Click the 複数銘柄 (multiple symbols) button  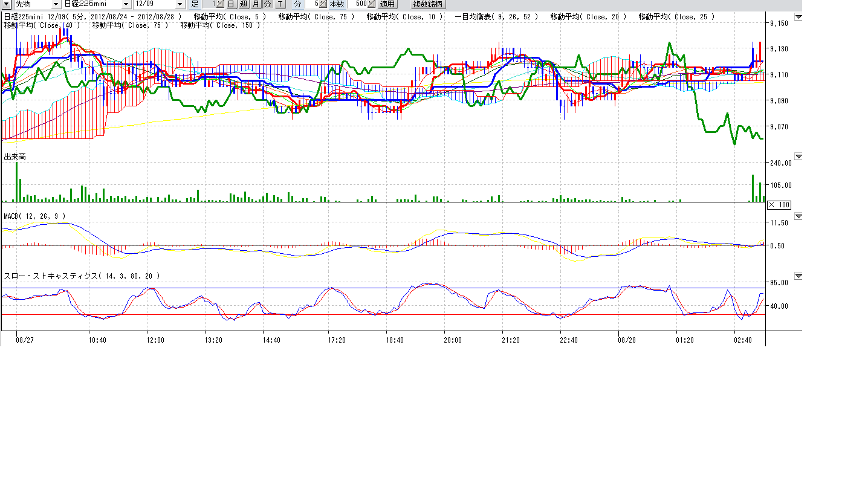coord(427,4)
